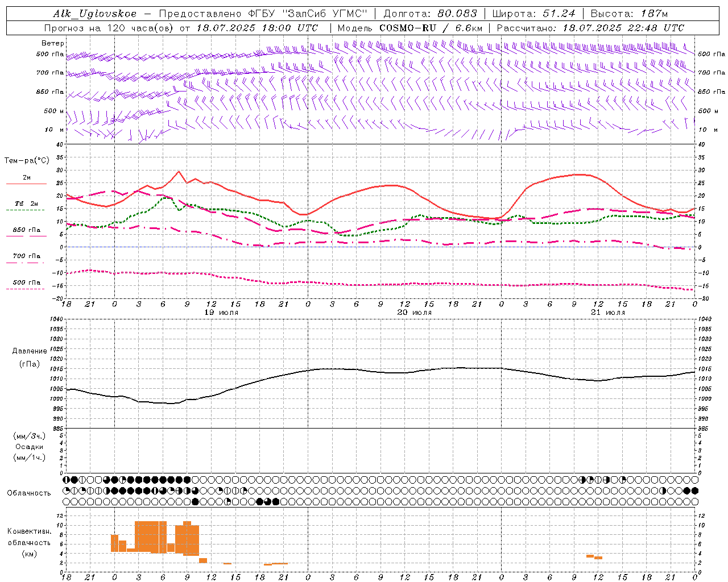This screenshot has height=582, width=728.
Task: Select the forecast start time "18.07.2025 18:00 UTC"
Action: tap(257, 28)
